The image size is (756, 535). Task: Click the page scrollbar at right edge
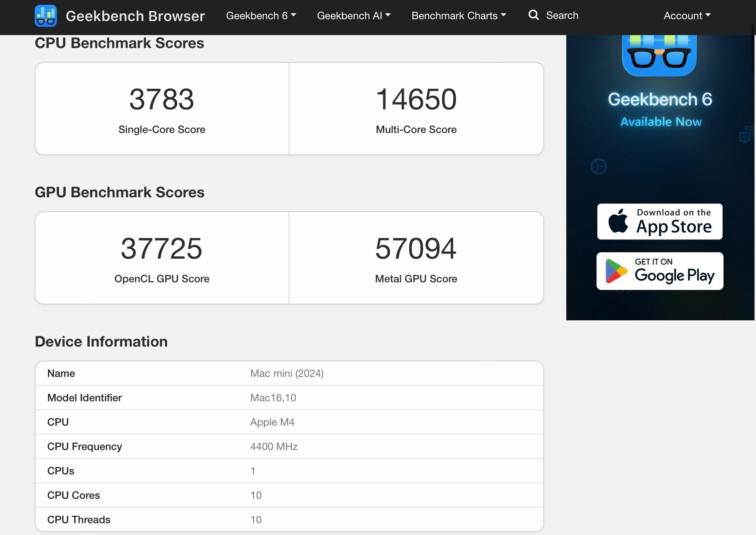click(x=753, y=48)
